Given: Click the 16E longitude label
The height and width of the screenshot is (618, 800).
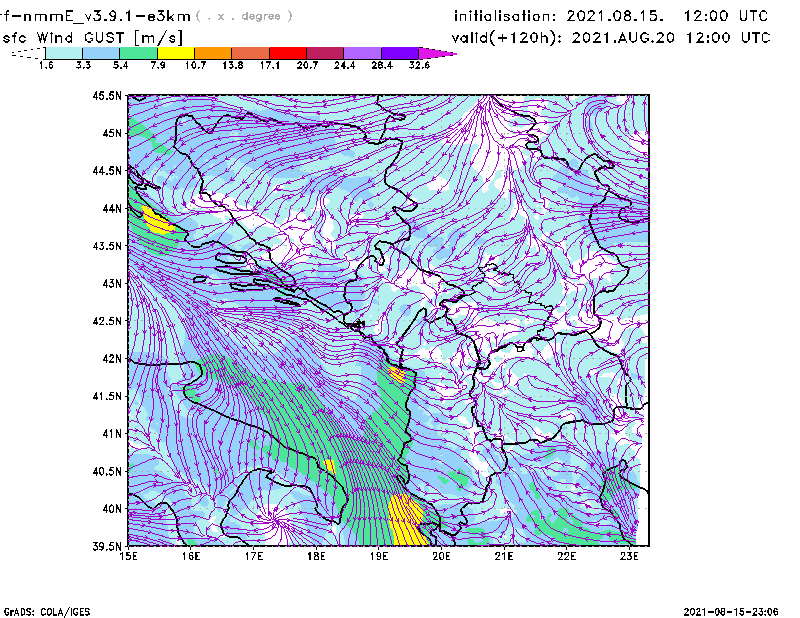Looking at the screenshot, I should click(191, 556).
